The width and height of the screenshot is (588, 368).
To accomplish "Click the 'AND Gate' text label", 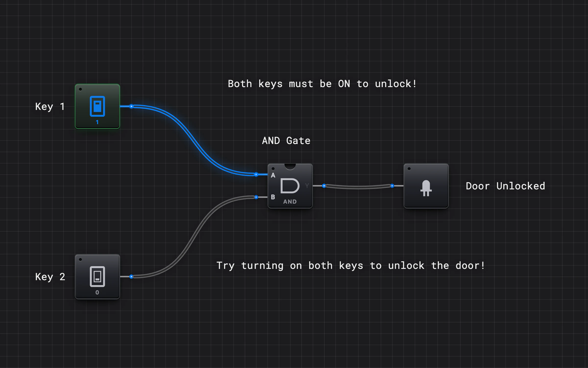I will 286,141.
